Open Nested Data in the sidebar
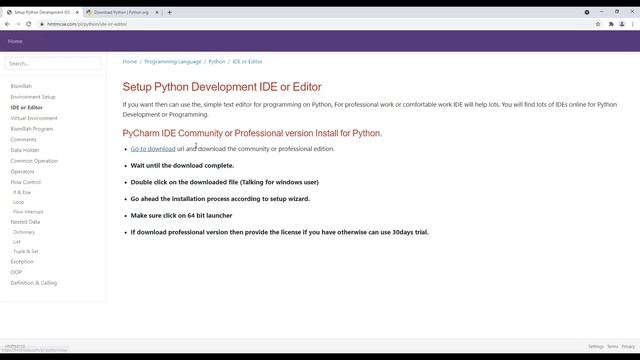The image size is (640, 360). click(25, 222)
